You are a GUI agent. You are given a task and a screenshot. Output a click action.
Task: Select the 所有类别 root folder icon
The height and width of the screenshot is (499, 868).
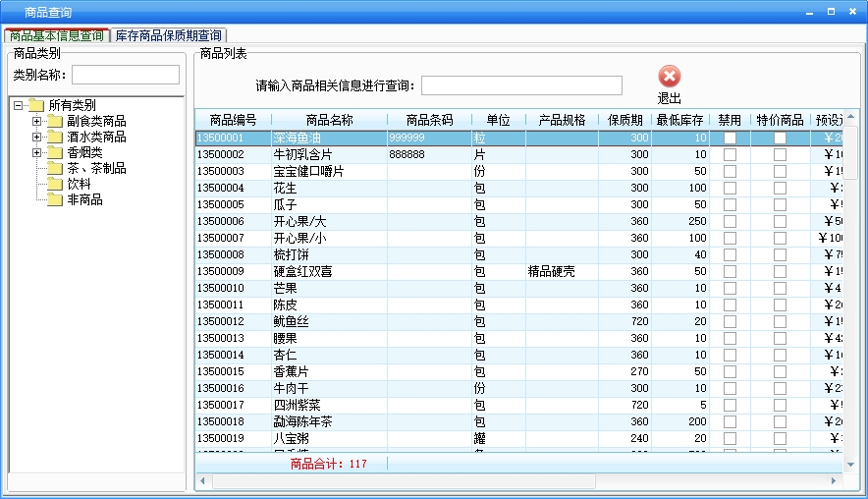click(x=36, y=105)
